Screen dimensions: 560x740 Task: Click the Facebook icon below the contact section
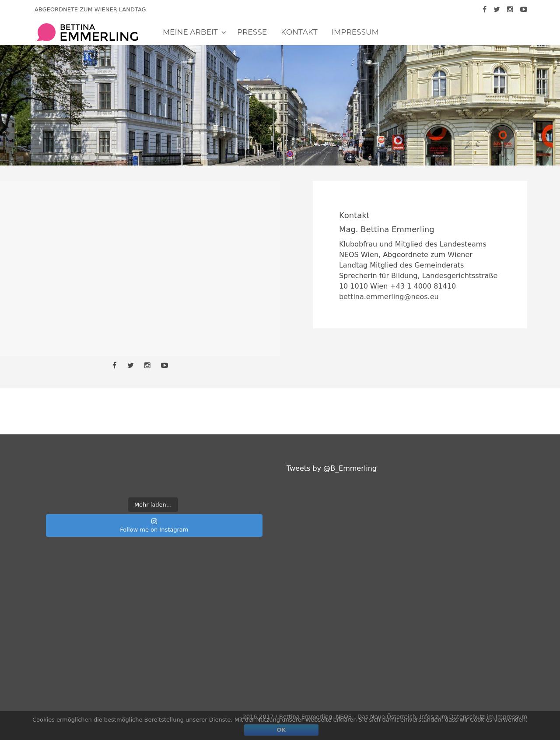click(x=114, y=365)
